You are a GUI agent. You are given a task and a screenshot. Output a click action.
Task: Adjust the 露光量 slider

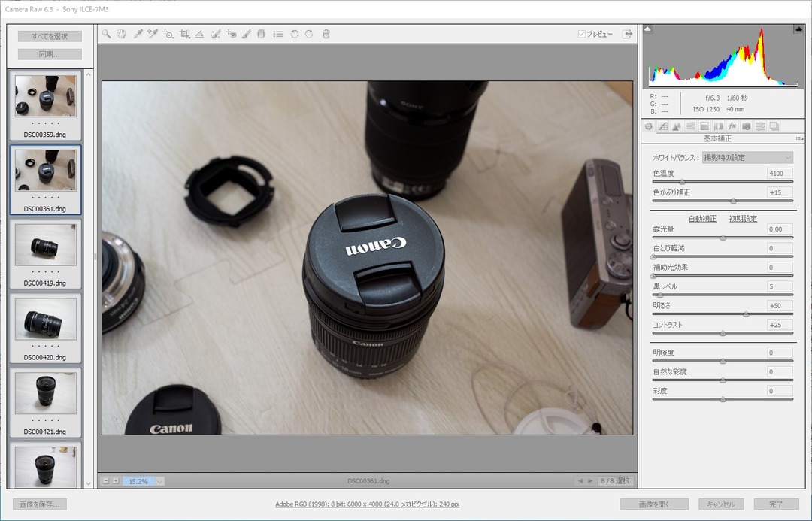tap(723, 238)
